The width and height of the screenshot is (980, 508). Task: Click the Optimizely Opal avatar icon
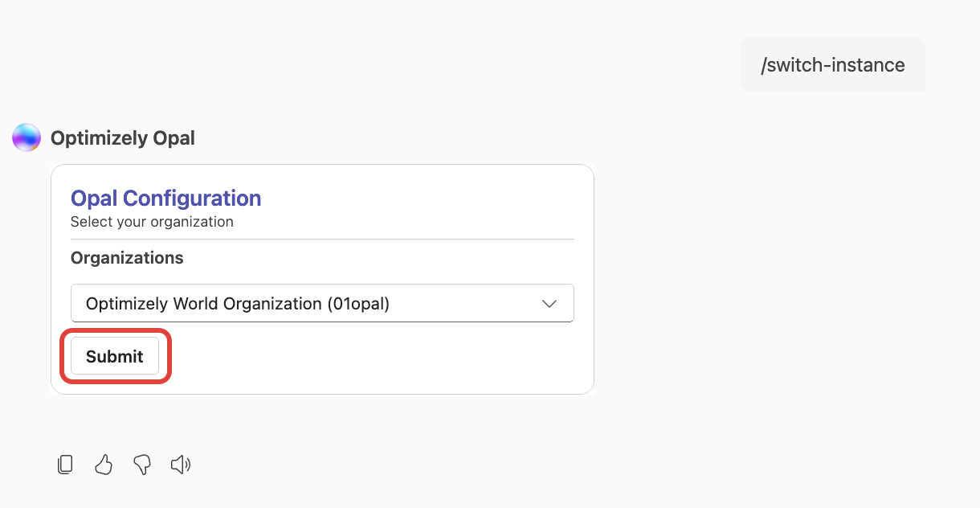25,137
